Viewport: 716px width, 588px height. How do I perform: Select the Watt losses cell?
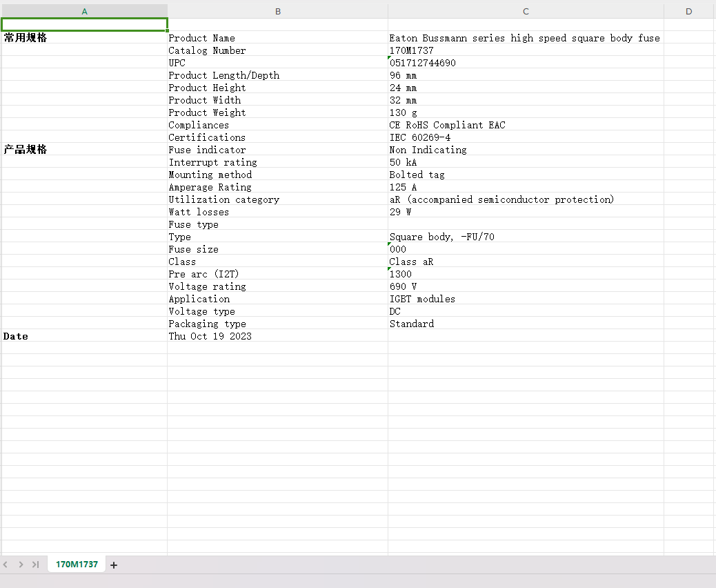[x=277, y=212]
